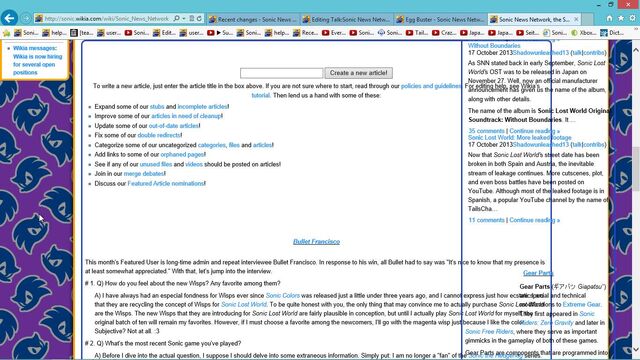This screenshot has width=640, height=360.
Task: Click the Forward navigation arrow button
Action: point(26,18)
